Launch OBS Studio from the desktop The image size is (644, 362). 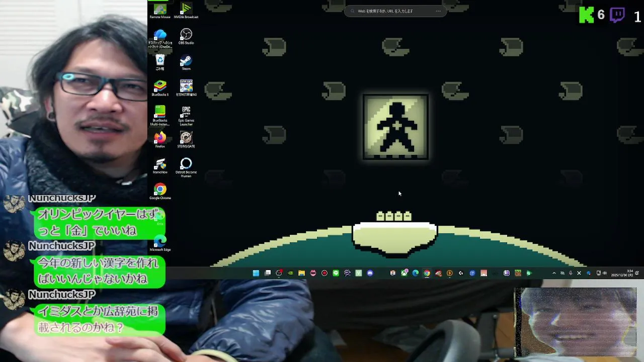pyautogui.click(x=186, y=36)
